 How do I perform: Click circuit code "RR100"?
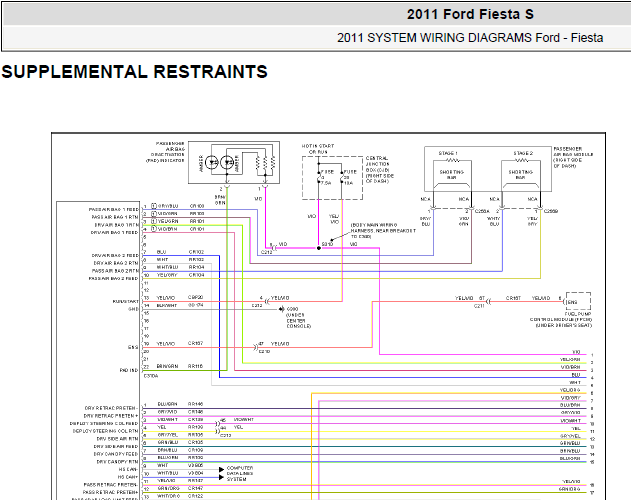pyautogui.click(x=197, y=213)
